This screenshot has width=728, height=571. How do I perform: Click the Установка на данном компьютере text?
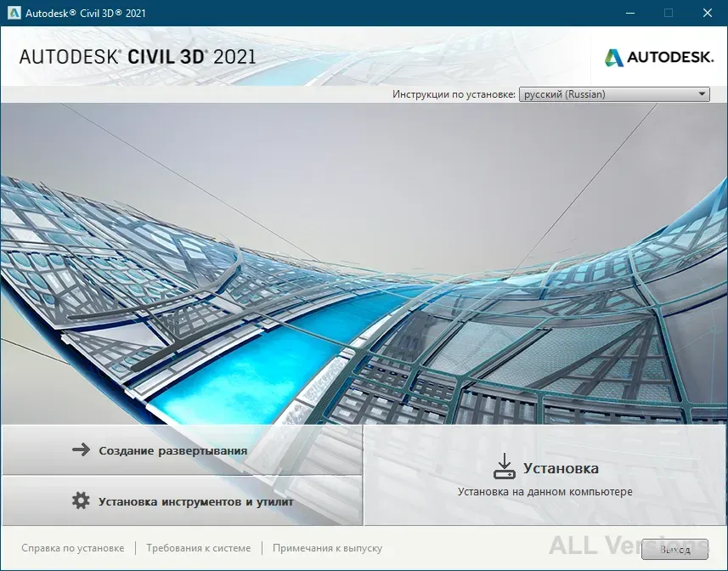[545, 492]
